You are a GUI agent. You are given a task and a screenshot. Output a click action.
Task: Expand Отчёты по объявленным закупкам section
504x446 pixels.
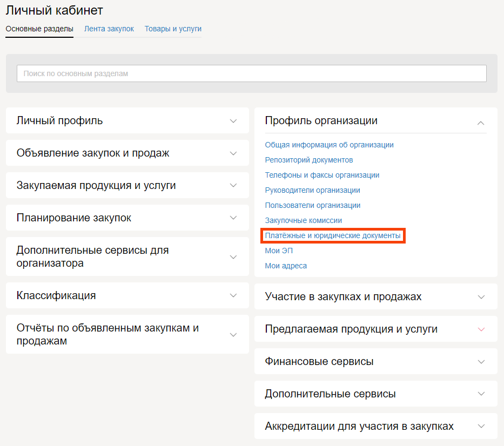(233, 335)
